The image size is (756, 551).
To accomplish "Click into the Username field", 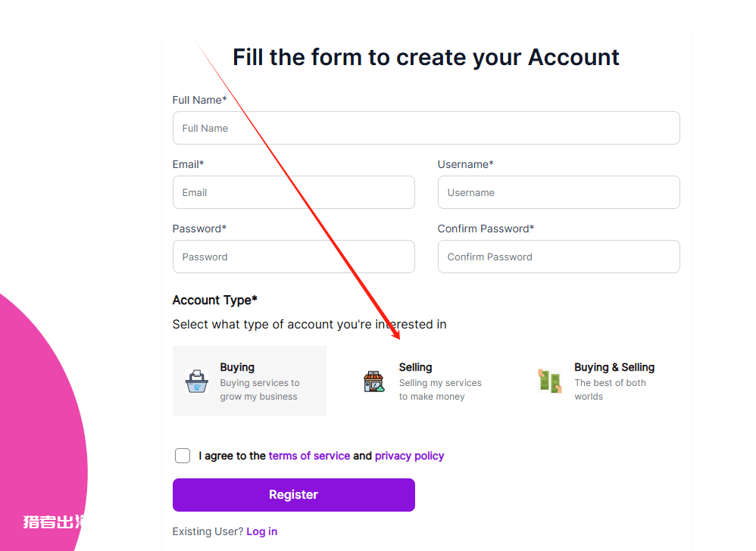I will click(x=559, y=192).
